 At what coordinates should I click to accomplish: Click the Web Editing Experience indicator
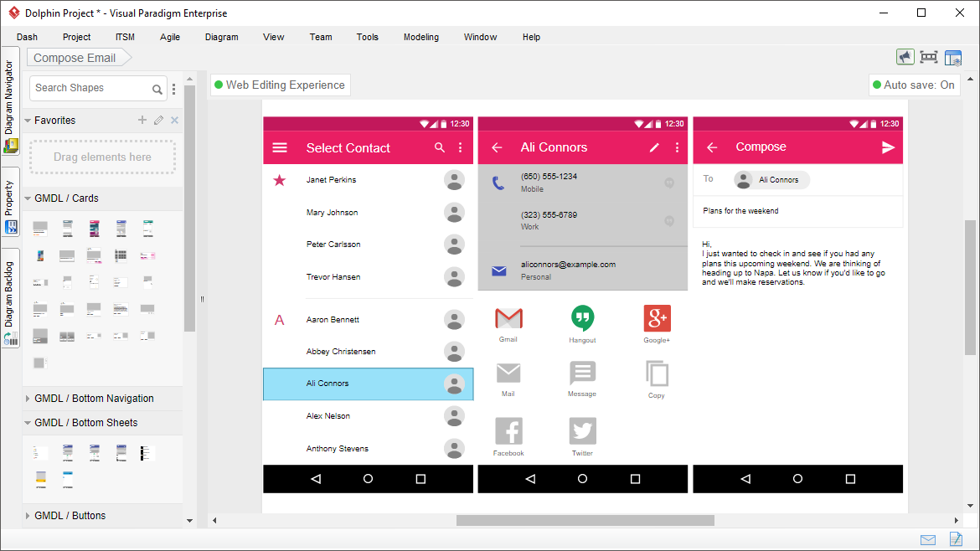[280, 85]
